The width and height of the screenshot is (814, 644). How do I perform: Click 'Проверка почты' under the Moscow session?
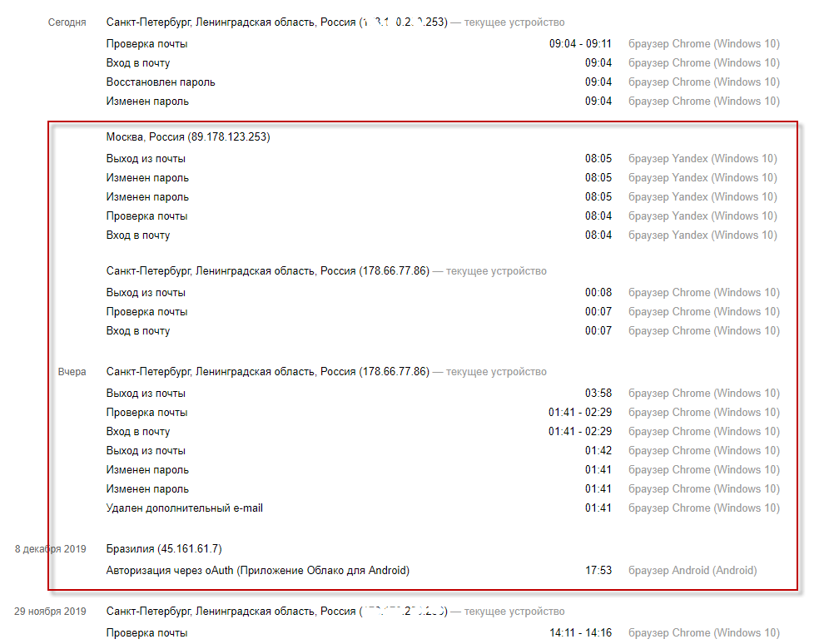146,216
